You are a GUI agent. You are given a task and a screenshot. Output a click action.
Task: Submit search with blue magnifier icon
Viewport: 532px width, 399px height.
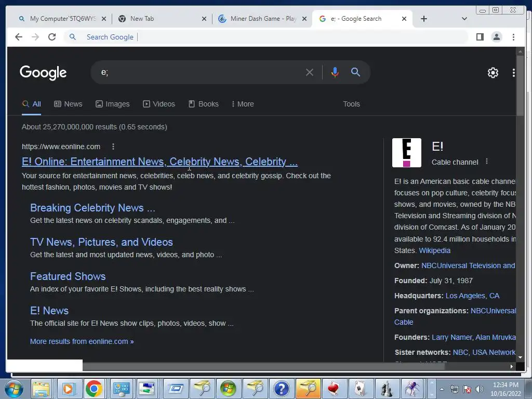pyautogui.click(x=355, y=72)
